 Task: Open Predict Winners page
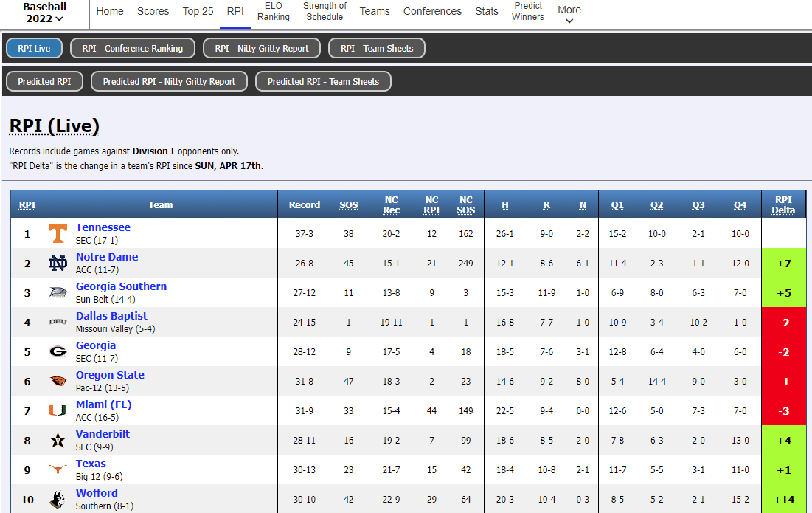(x=528, y=11)
